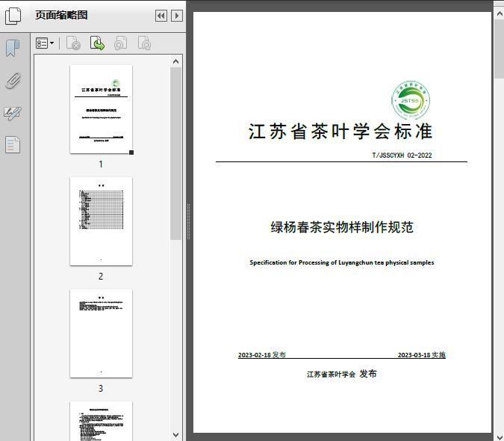Open the thumbnail options dropdown menu
504x441 pixels.
tap(45, 43)
